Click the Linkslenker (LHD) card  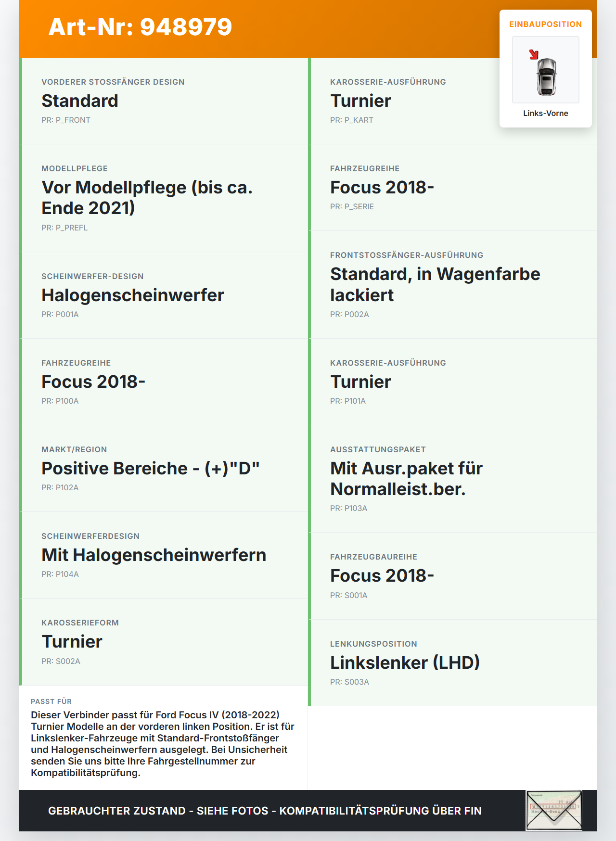(x=452, y=663)
